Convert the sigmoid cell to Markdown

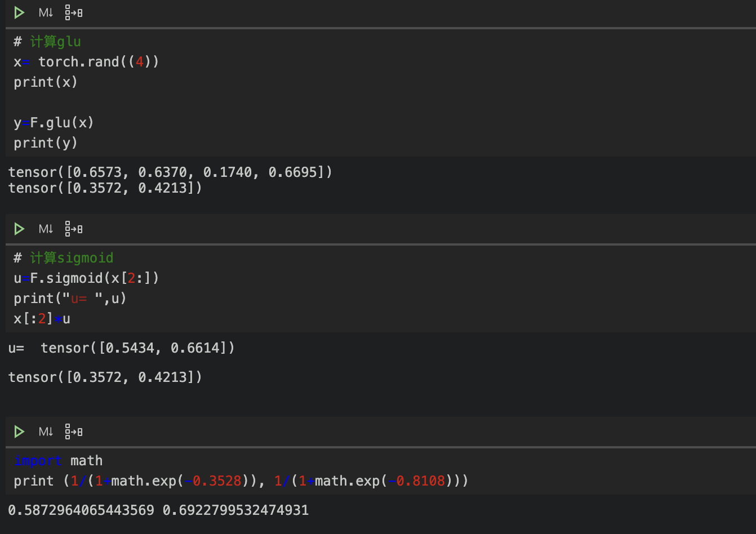(x=45, y=229)
